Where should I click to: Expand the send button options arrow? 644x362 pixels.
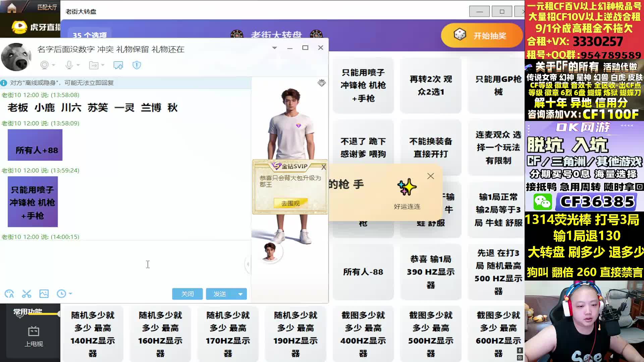tap(240, 294)
